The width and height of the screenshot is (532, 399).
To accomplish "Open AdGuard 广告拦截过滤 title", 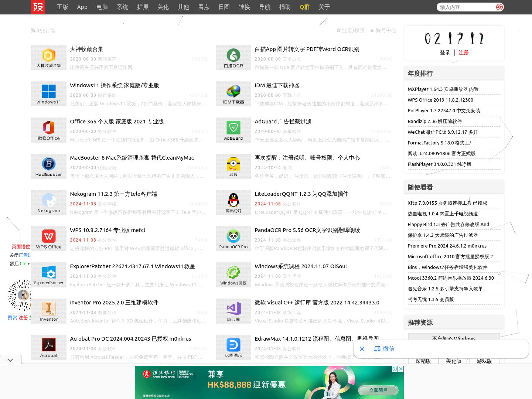I will (x=283, y=122).
